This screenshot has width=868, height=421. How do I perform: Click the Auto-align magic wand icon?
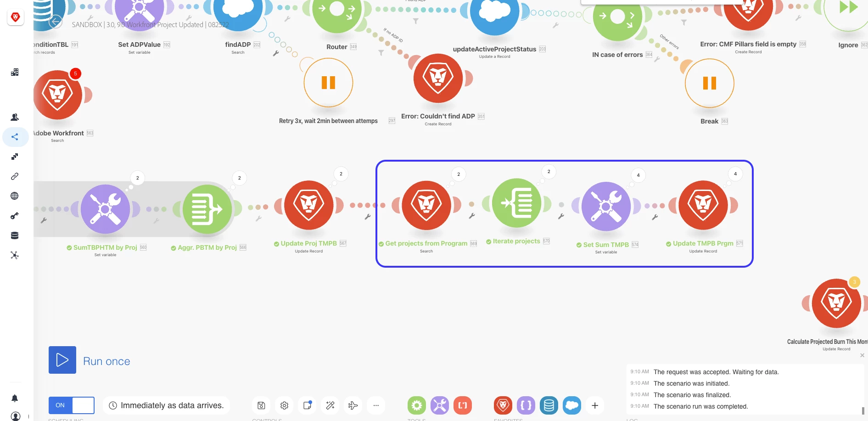tap(330, 405)
